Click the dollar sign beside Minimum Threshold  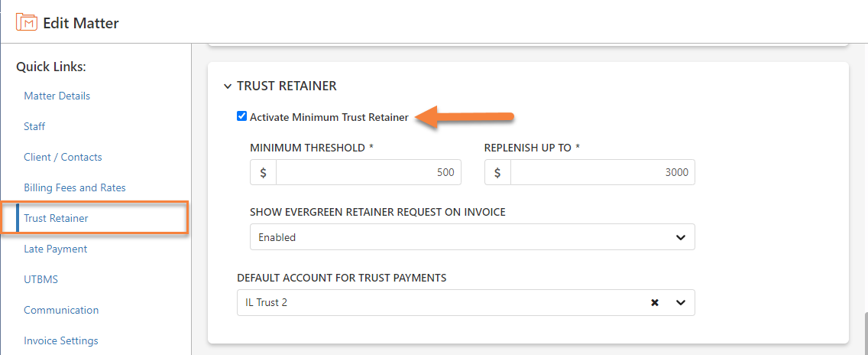tap(263, 172)
